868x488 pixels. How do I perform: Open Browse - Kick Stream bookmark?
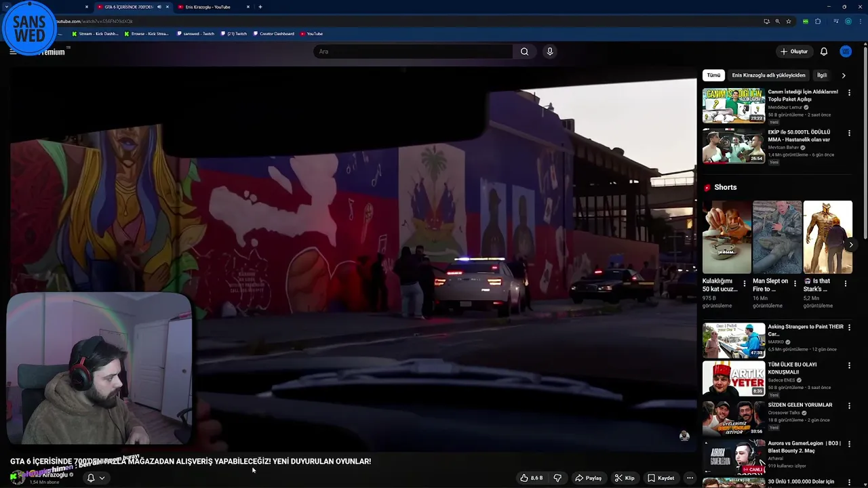pos(146,33)
